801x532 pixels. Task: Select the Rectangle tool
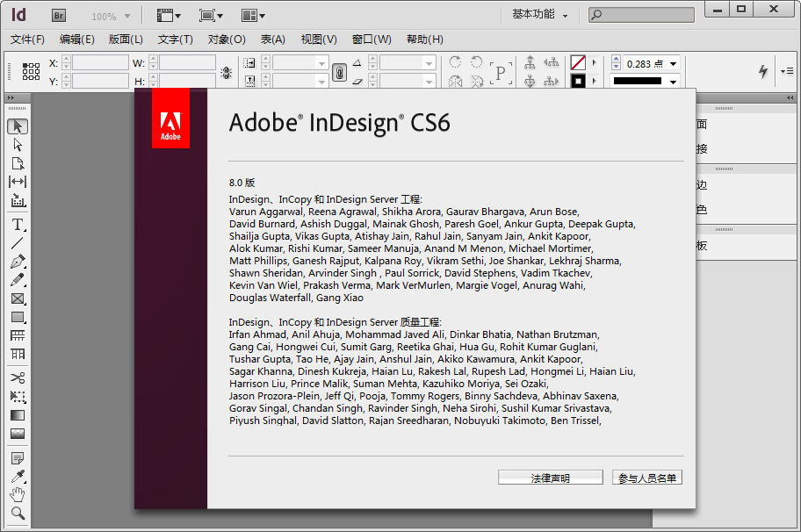[18, 317]
